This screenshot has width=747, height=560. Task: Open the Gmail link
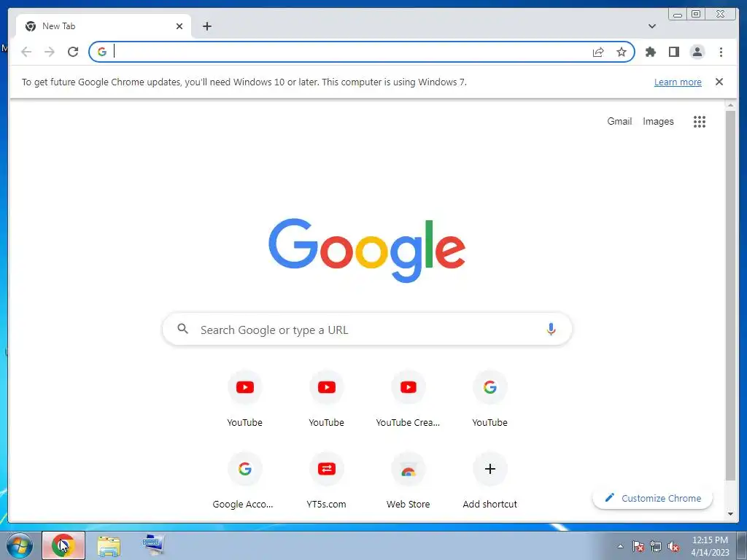point(619,122)
